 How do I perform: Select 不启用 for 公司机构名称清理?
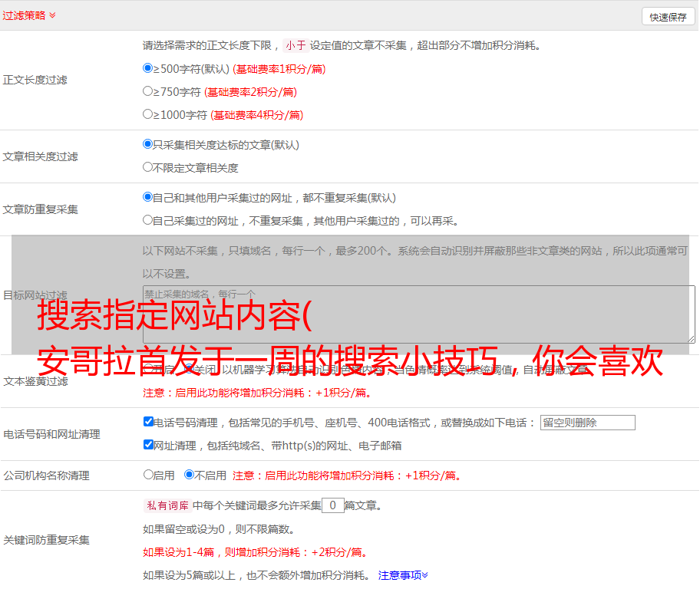(190, 475)
